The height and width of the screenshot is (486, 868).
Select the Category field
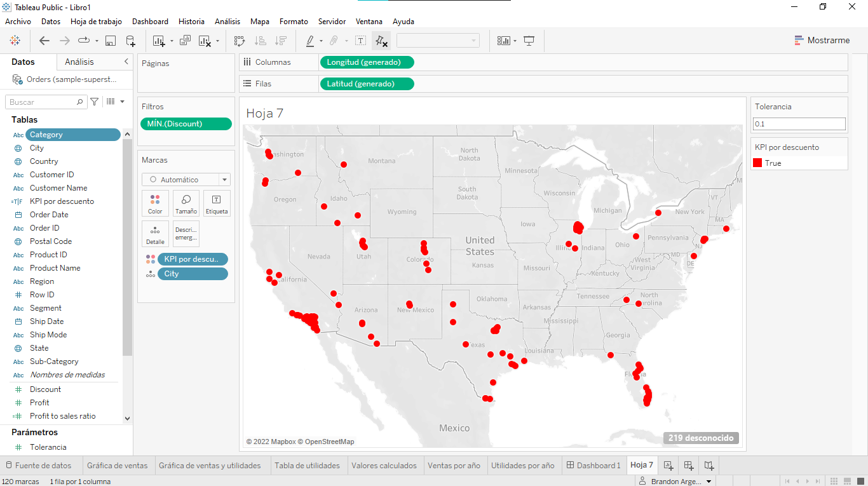point(72,135)
